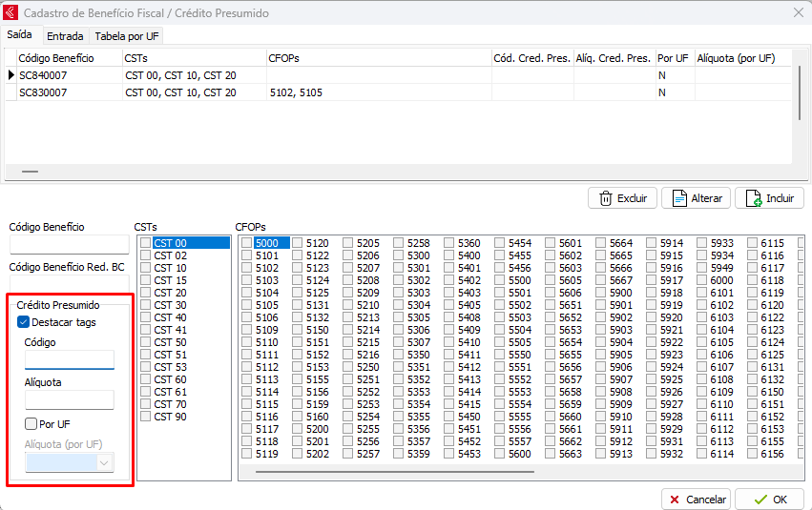812x510 pixels.
Task: Check the CST 20 checkbox
Action: 146,293
